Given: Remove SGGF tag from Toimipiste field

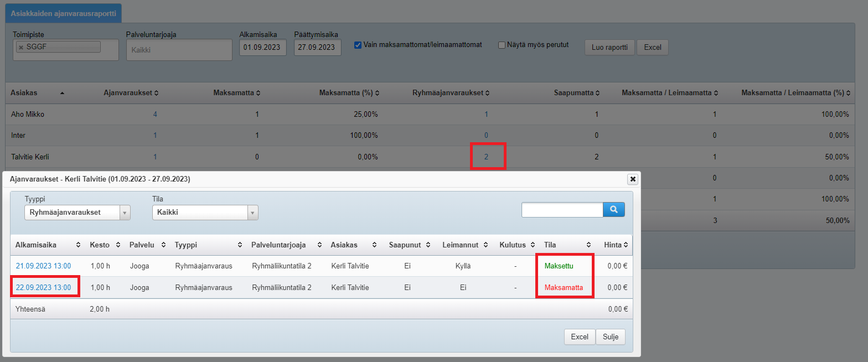Looking at the screenshot, I should pyautogui.click(x=21, y=48).
